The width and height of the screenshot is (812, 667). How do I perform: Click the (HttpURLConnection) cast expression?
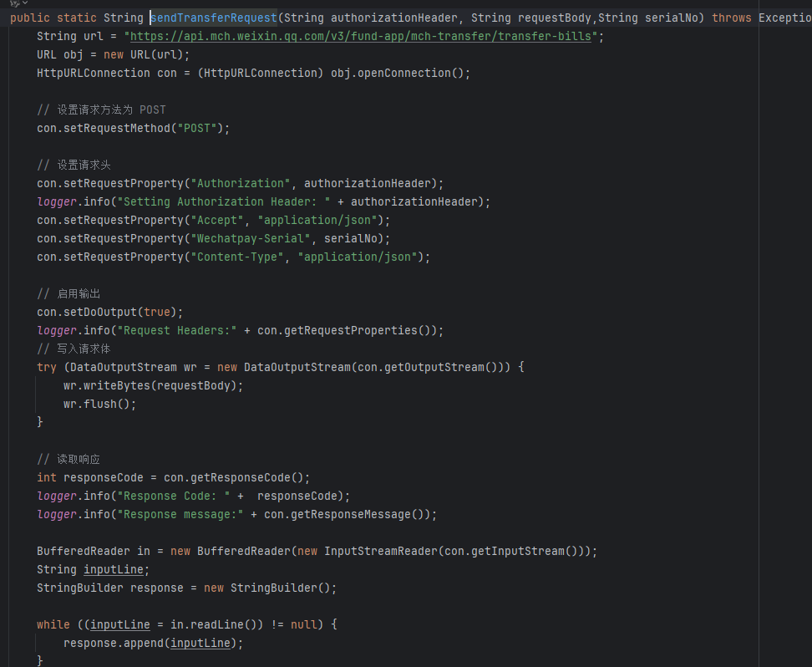[x=261, y=73]
